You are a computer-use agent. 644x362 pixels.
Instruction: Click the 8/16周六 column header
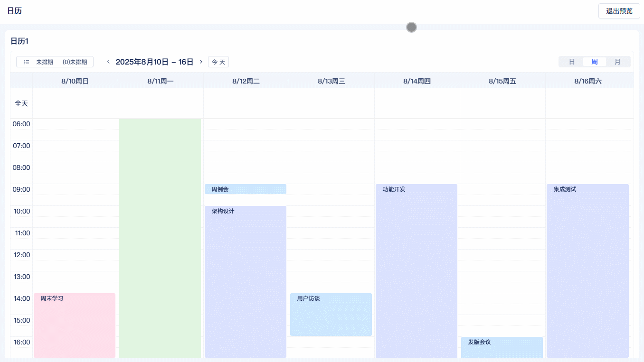point(588,81)
